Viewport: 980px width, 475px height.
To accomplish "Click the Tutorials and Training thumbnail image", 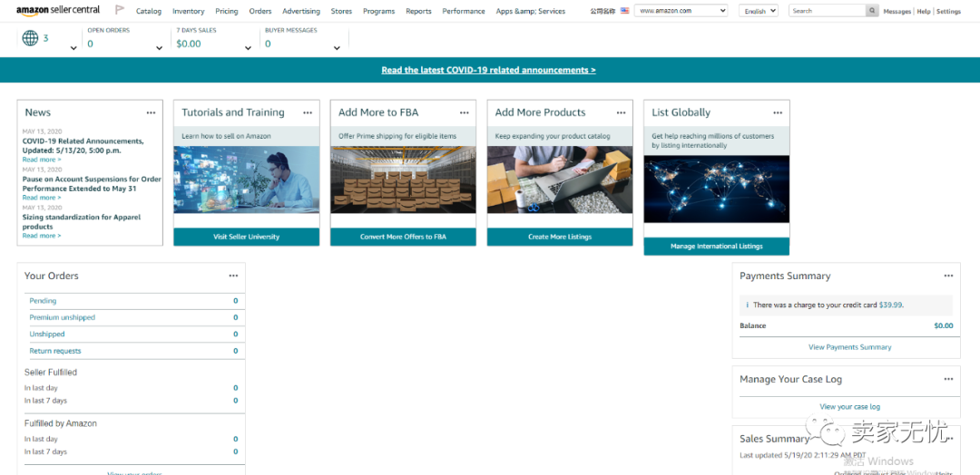I will [x=246, y=179].
